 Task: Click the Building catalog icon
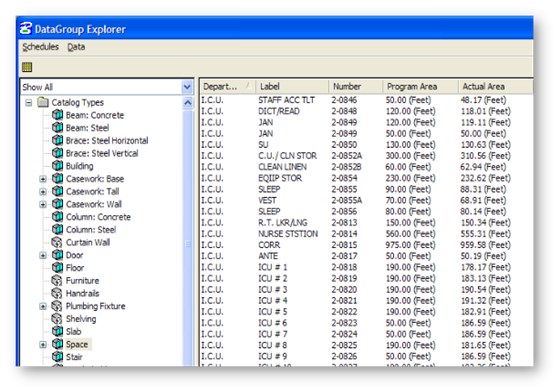pos(57,166)
